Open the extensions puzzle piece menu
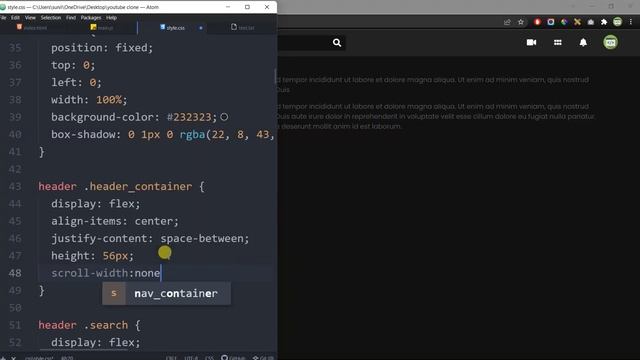Viewport: 640px width, 360px height. click(x=604, y=22)
